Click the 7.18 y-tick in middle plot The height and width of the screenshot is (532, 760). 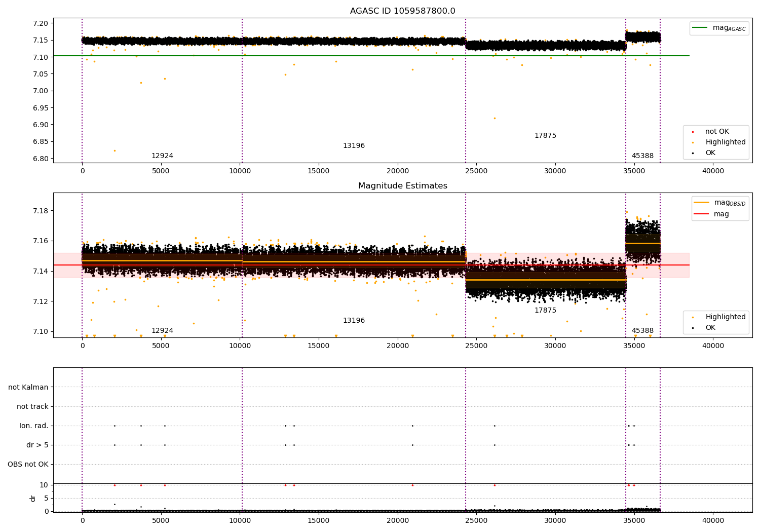point(40,211)
